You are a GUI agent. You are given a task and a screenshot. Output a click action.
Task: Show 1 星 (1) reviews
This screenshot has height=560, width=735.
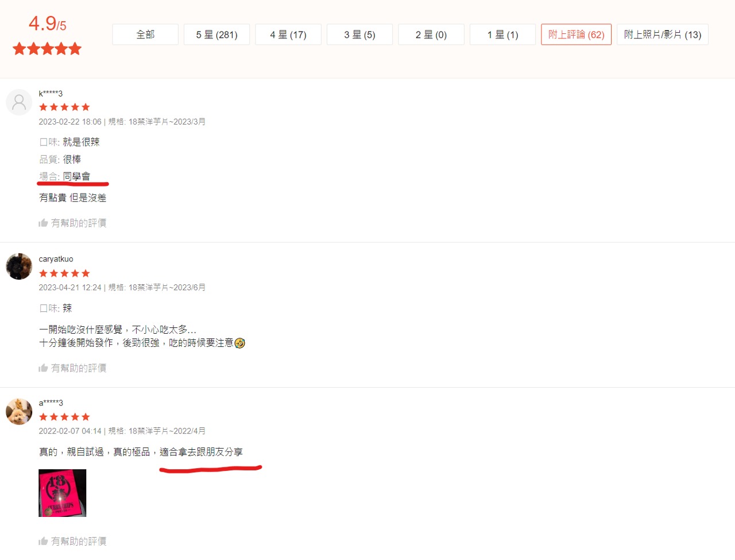point(502,34)
